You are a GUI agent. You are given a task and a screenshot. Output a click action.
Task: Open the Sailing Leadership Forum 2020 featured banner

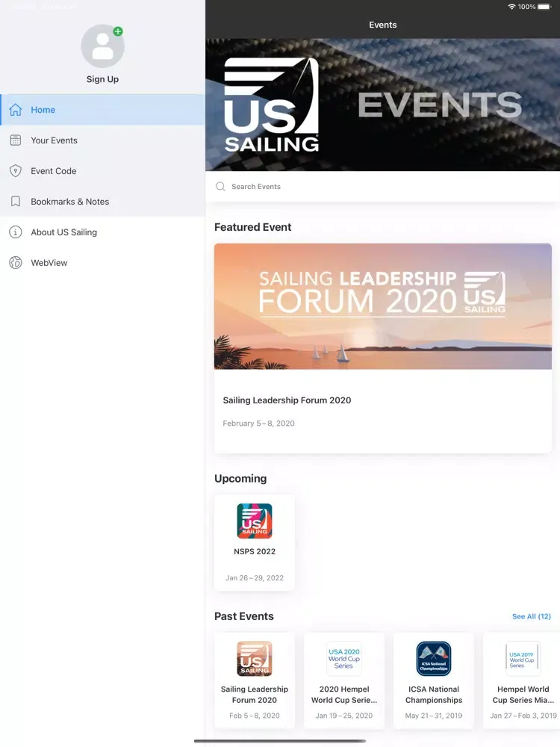coord(383,306)
